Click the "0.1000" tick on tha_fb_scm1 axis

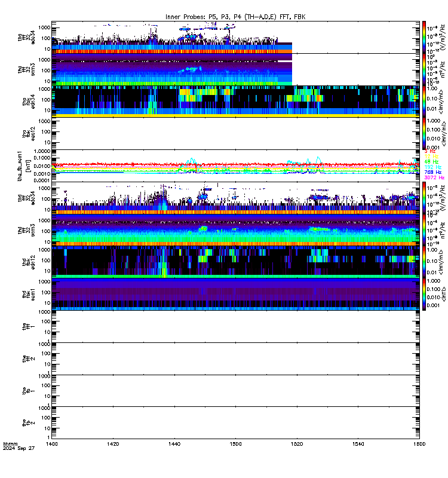coord(42,158)
